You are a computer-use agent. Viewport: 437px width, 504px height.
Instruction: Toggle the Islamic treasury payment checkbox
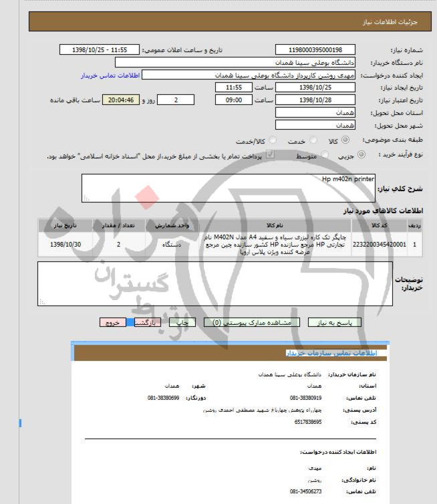(270, 155)
